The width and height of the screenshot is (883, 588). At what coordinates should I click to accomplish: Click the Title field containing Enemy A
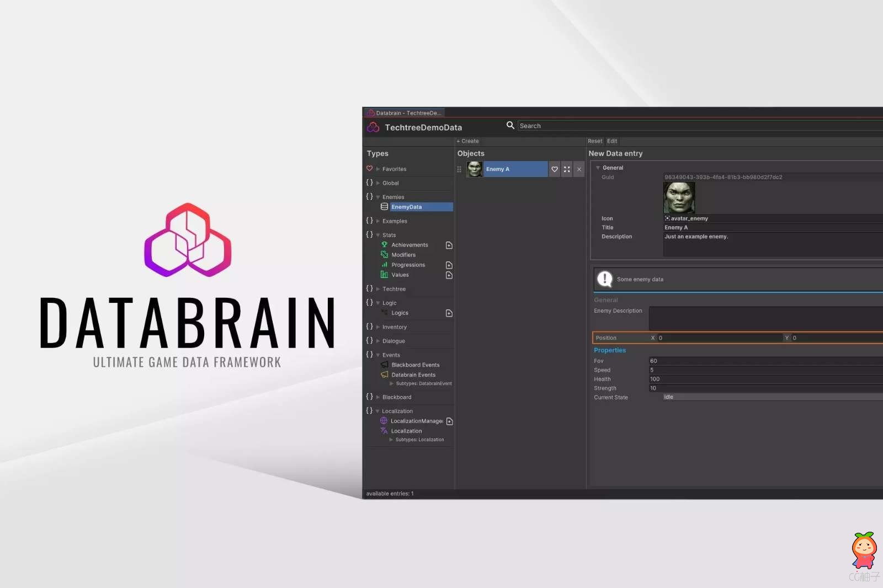tap(773, 227)
